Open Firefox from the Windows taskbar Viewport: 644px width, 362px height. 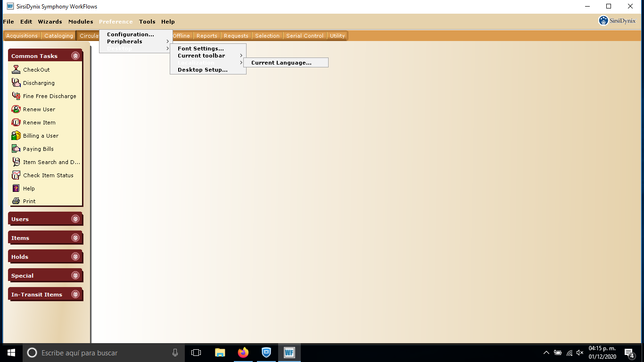point(243,353)
